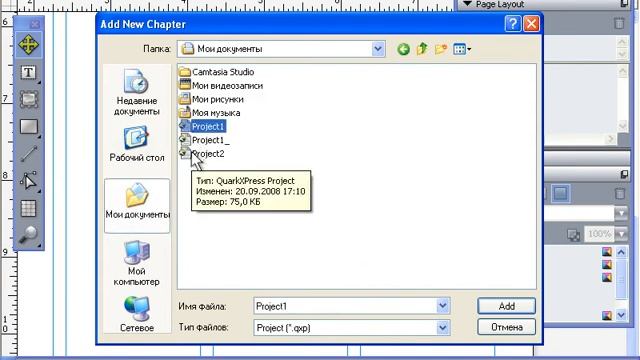
Task: Click the Add button
Action: 507,306
